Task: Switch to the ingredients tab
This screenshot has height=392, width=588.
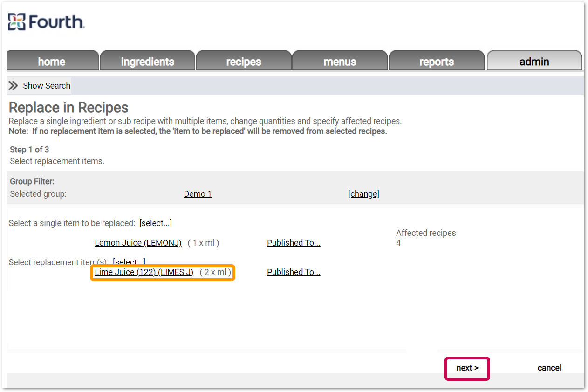Action: [x=147, y=62]
